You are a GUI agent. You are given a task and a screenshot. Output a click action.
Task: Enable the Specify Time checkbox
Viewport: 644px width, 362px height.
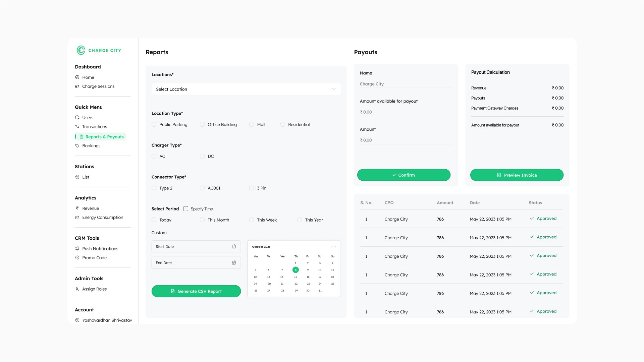click(x=186, y=209)
